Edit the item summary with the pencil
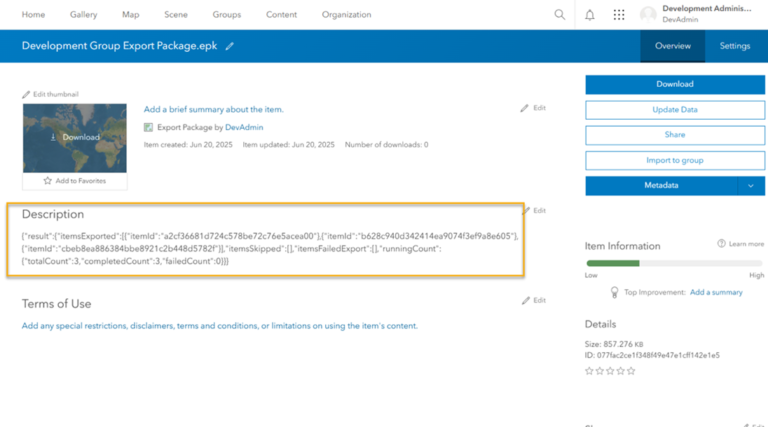The height and width of the screenshot is (427, 768). [x=525, y=108]
